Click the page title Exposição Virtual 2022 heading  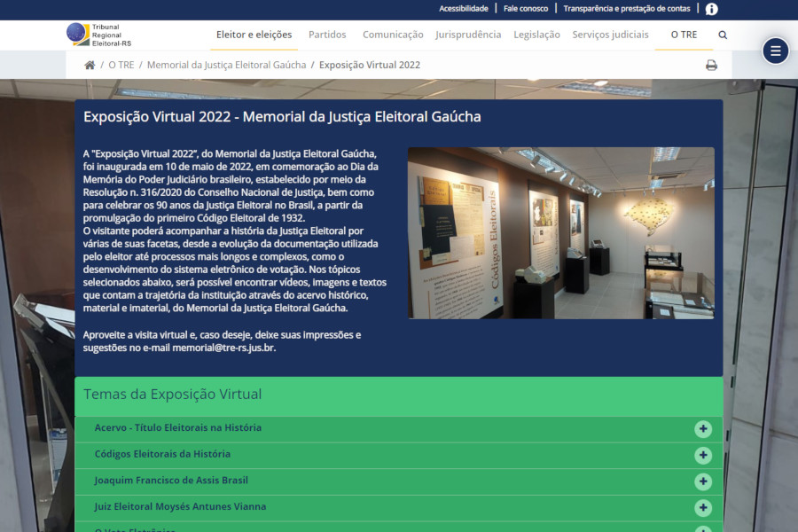[282, 117]
